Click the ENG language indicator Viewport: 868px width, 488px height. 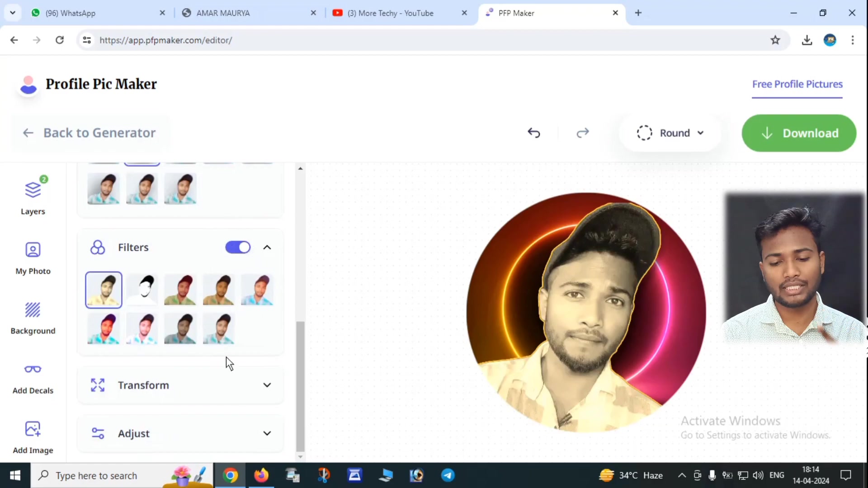click(777, 475)
